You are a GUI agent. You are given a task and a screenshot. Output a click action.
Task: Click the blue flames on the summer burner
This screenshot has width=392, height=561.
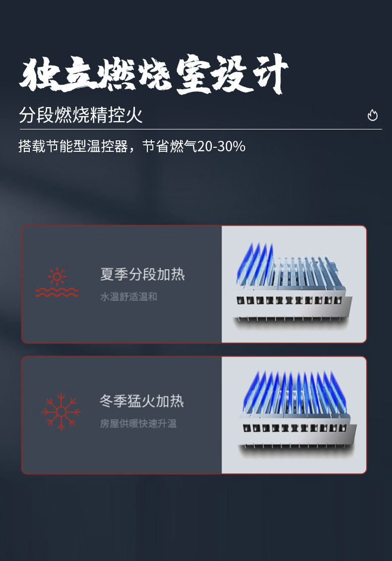point(255,263)
